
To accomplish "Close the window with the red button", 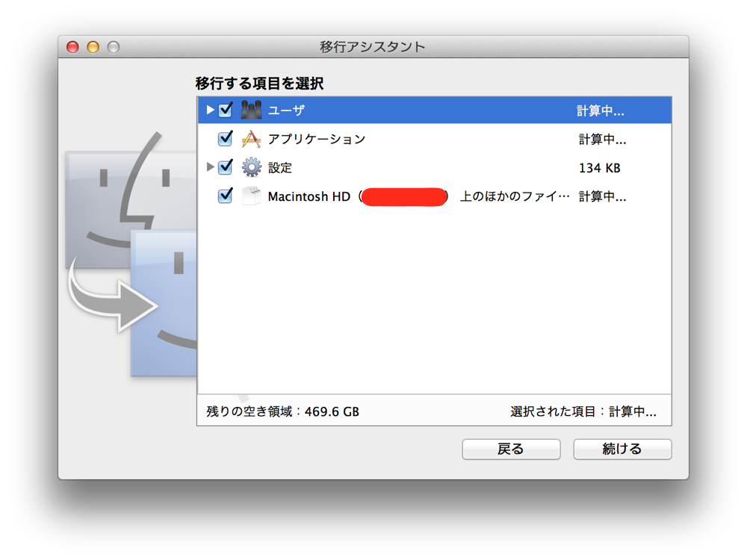I will (x=72, y=47).
